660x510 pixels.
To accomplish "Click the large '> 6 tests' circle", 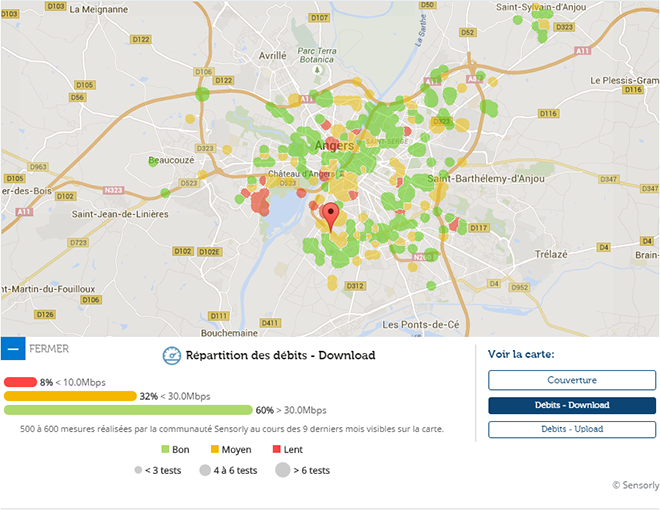I will [x=282, y=470].
